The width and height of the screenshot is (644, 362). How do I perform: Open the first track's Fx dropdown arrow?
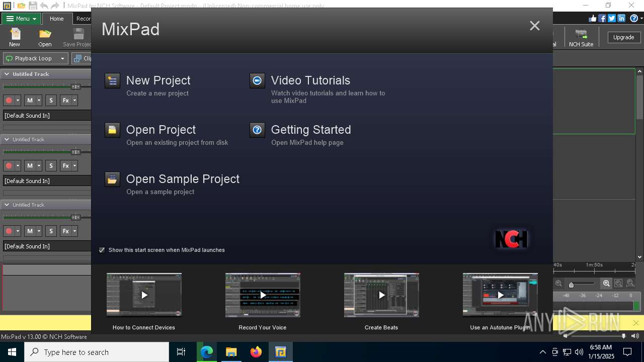[x=74, y=101]
